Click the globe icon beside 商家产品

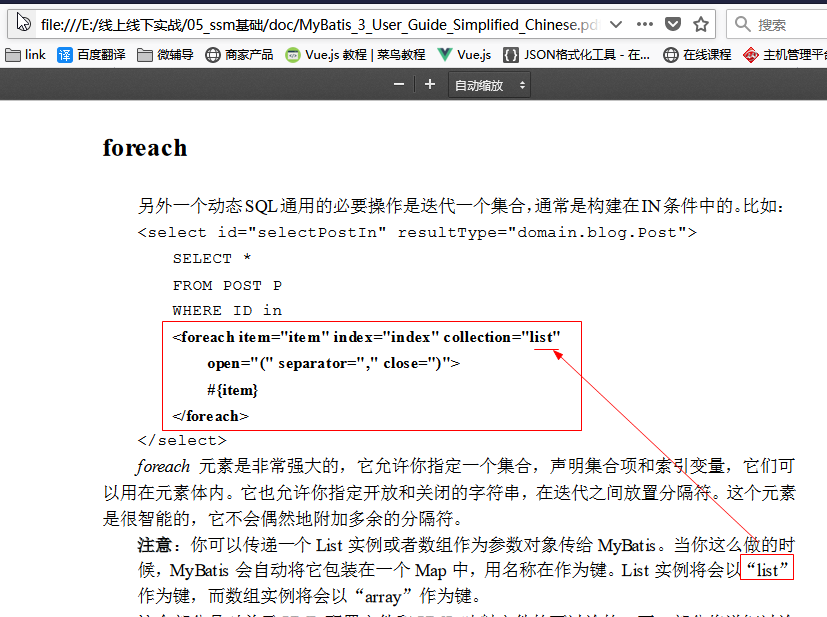(x=213, y=55)
